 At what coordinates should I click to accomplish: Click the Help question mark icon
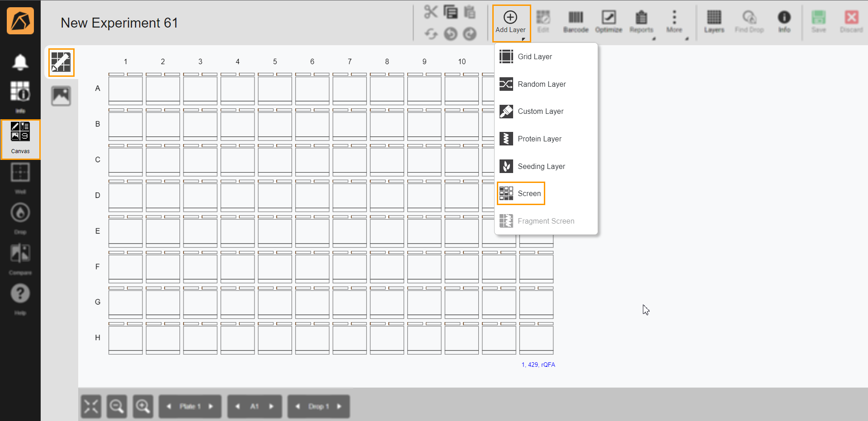tap(20, 294)
